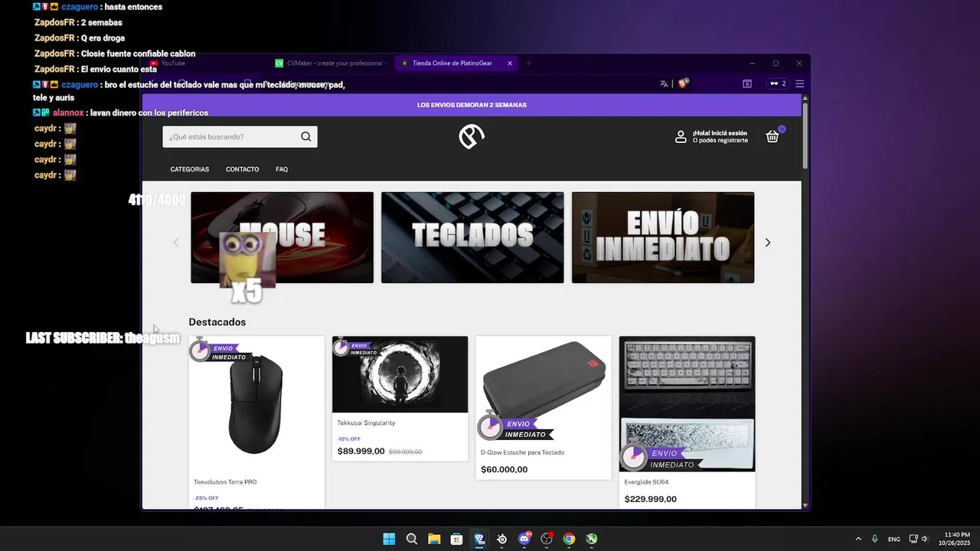Open a new browser tab with plus

[x=528, y=64]
